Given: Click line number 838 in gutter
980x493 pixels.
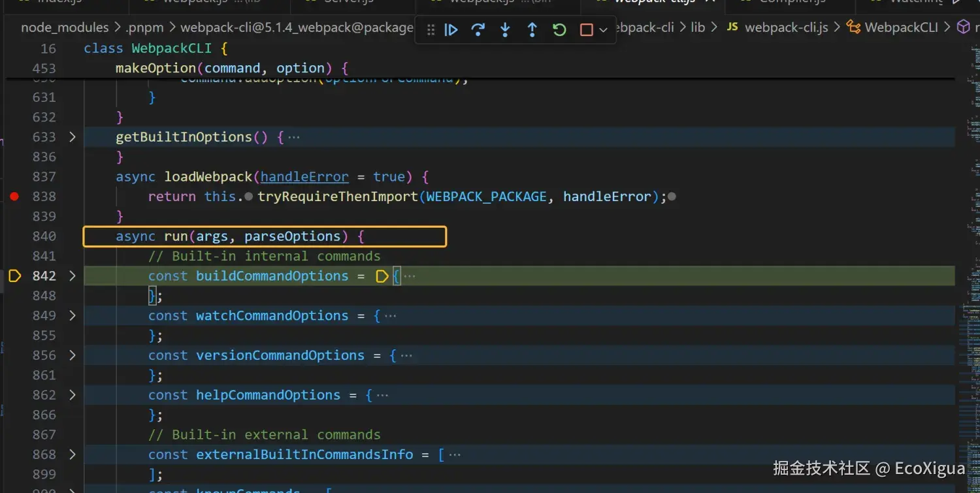Looking at the screenshot, I should pyautogui.click(x=44, y=197).
